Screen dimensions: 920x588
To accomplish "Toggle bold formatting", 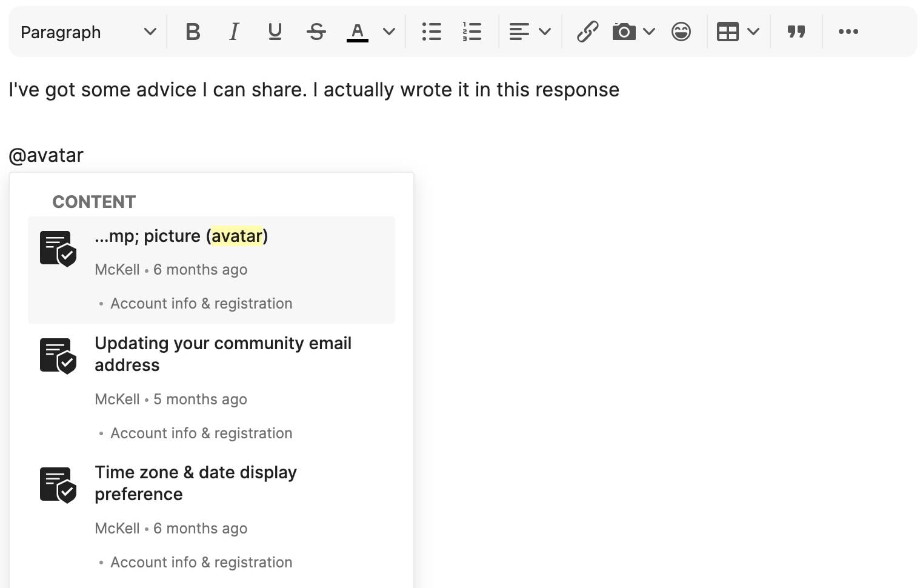I will coord(193,32).
